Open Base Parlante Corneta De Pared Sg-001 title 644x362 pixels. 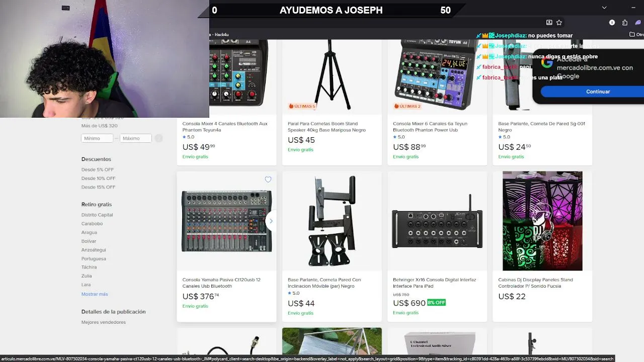[541, 127]
